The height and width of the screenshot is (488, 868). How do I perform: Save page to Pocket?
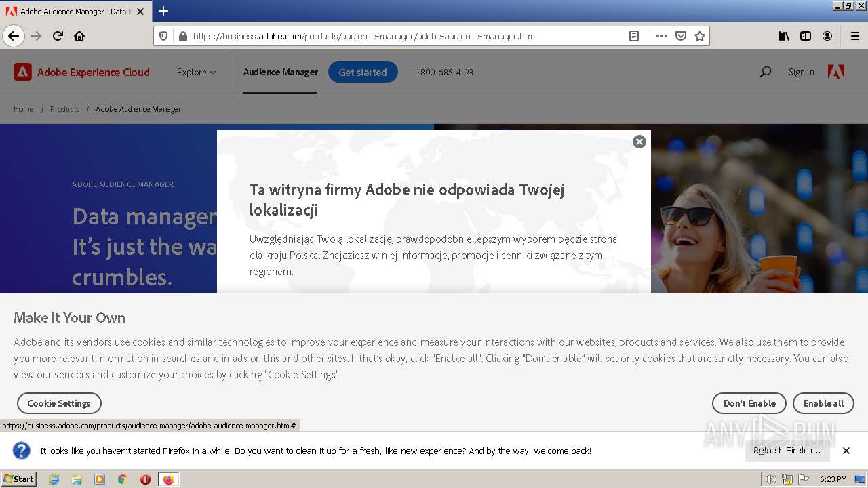681,36
